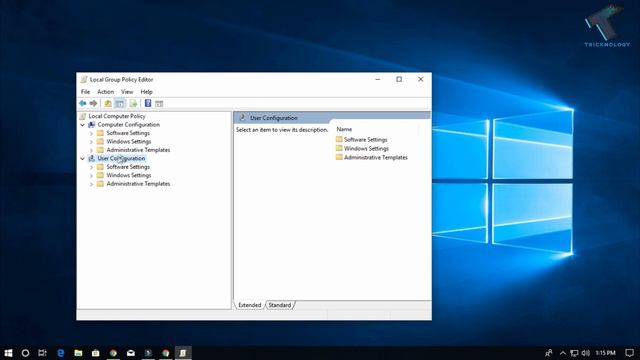Expand Windows Settings under User Configuration
This screenshot has width=640, height=360.
[91, 176]
